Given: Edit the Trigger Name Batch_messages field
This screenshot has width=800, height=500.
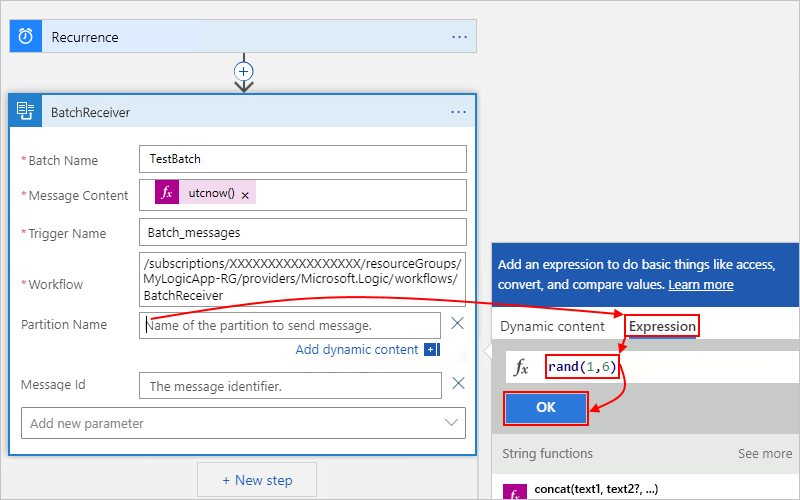Looking at the screenshot, I should click(303, 232).
